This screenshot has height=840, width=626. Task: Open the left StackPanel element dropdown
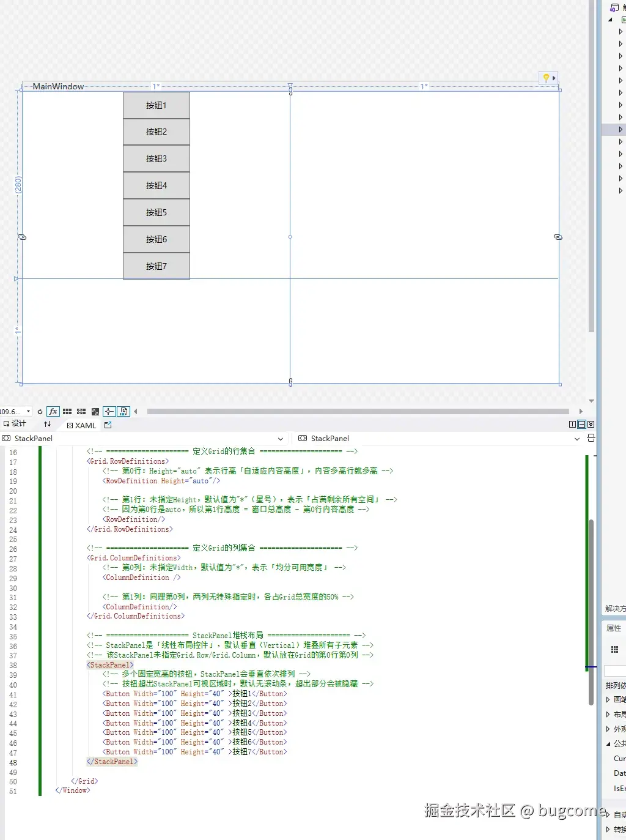click(x=281, y=439)
